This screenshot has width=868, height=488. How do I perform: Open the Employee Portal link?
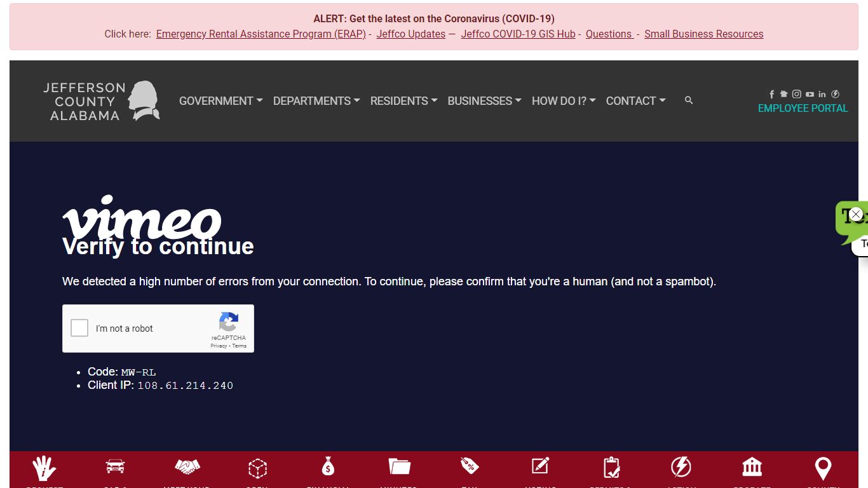pyautogui.click(x=803, y=109)
